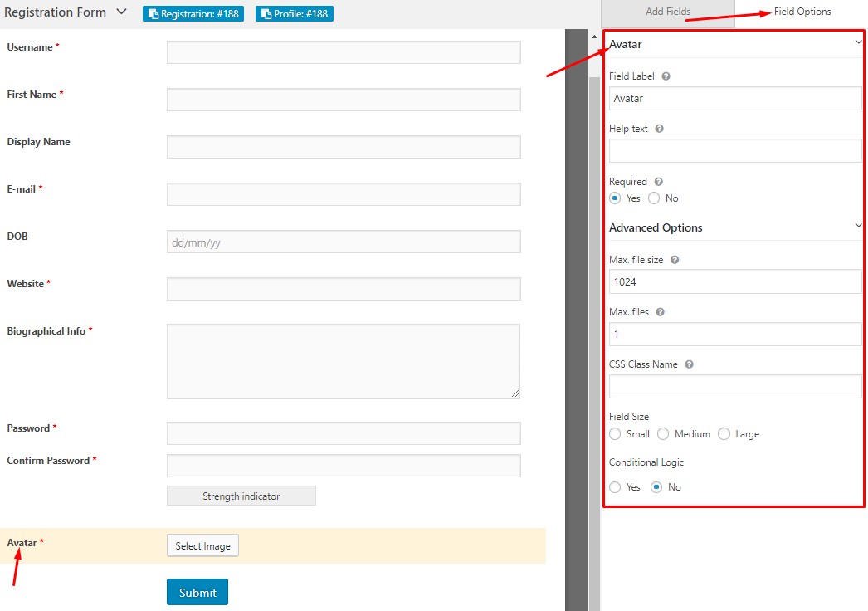
Task: Select Large field size
Action: pyautogui.click(x=724, y=434)
